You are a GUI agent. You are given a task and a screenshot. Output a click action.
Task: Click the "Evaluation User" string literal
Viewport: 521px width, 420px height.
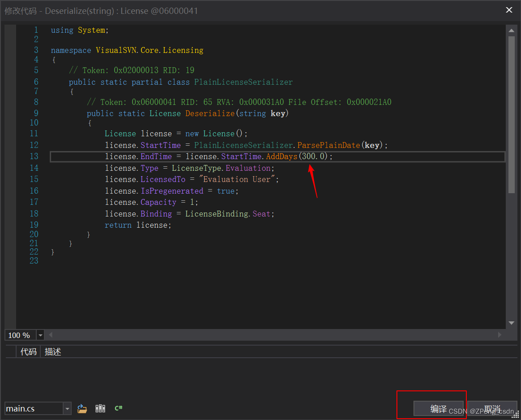(x=237, y=180)
